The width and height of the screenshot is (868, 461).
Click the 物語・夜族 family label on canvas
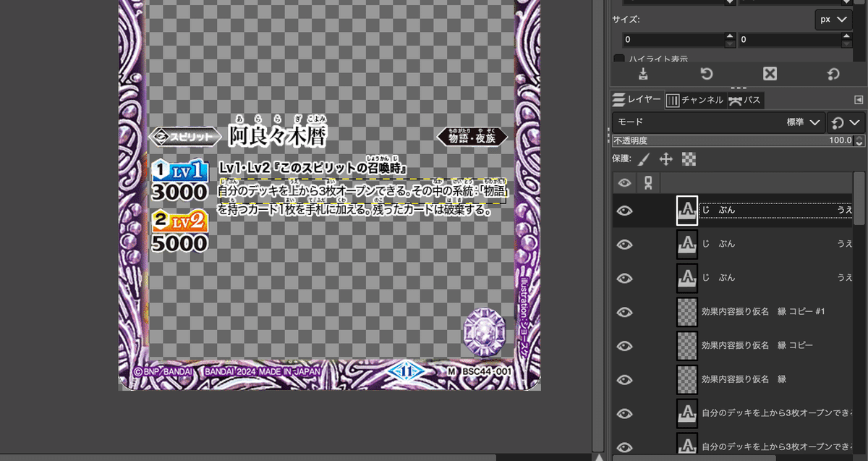(472, 137)
